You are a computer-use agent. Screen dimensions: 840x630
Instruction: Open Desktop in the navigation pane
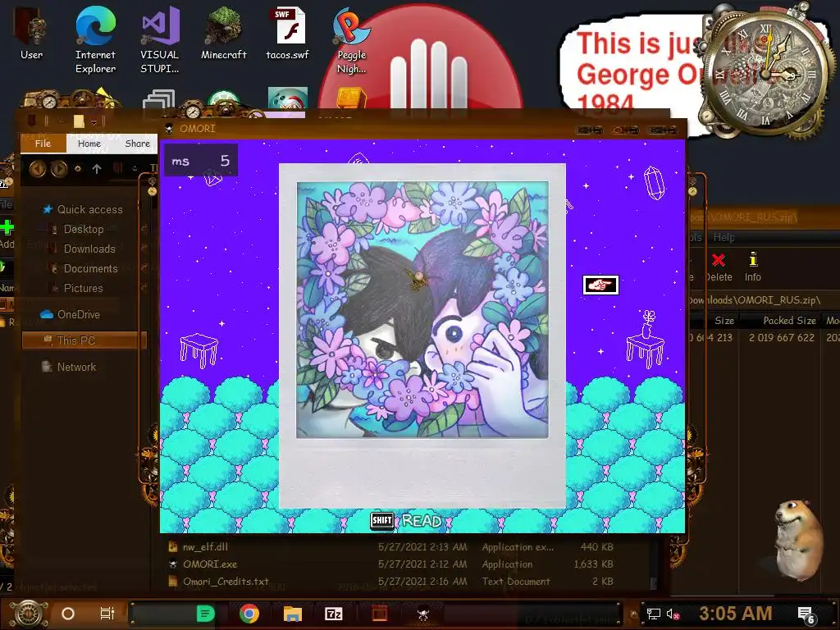point(83,230)
